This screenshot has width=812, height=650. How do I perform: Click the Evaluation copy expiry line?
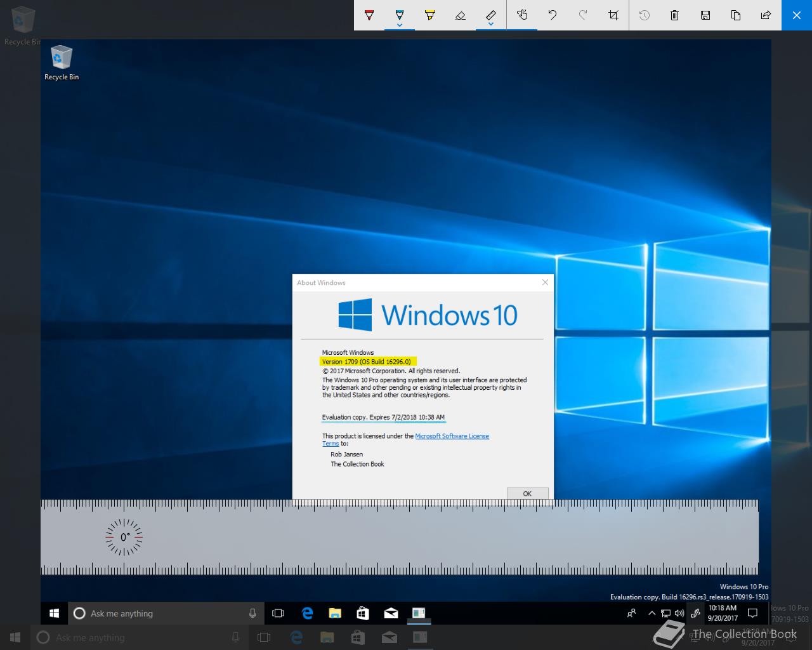[x=383, y=417]
